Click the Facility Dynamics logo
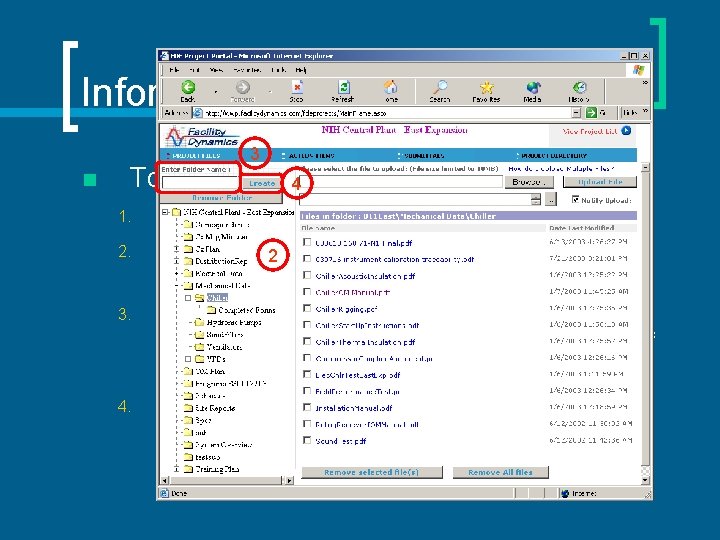Image resolution: width=720 pixels, height=540 pixels. coord(202,137)
